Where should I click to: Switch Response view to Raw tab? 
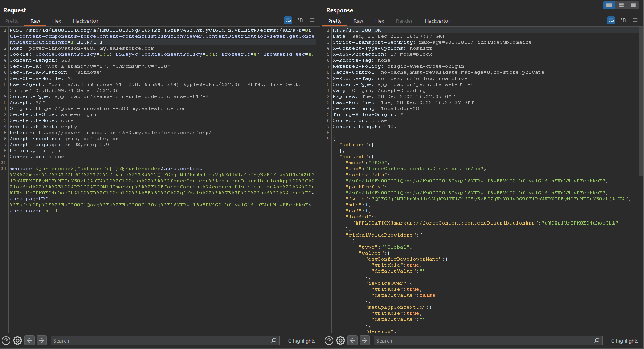(x=358, y=21)
